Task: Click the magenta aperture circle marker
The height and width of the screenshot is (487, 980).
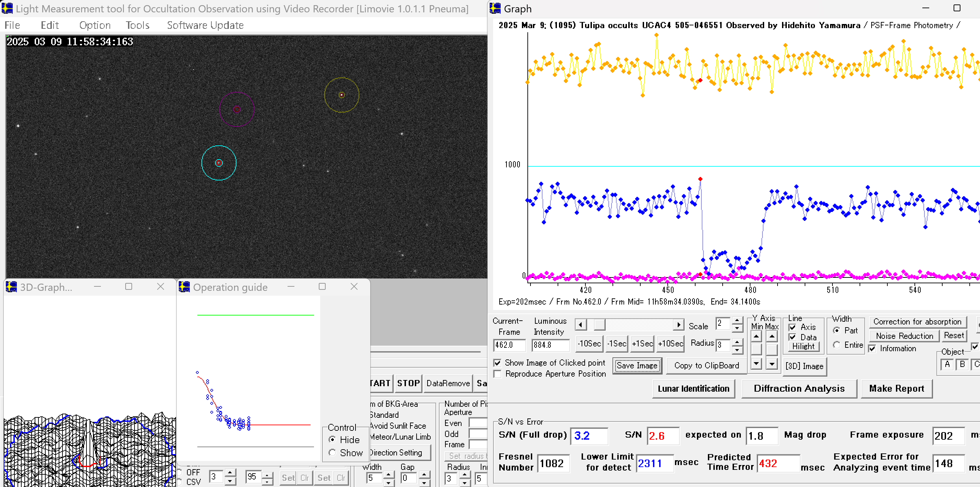Action: (x=237, y=109)
